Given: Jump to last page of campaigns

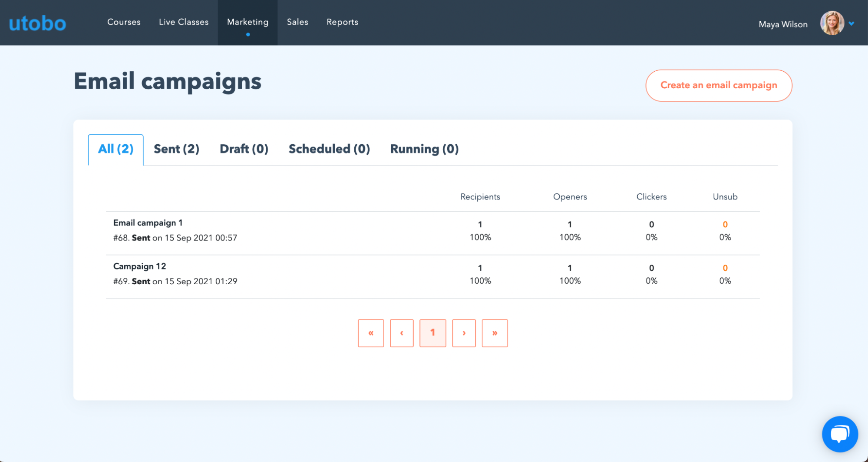Looking at the screenshot, I should click(x=495, y=333).
